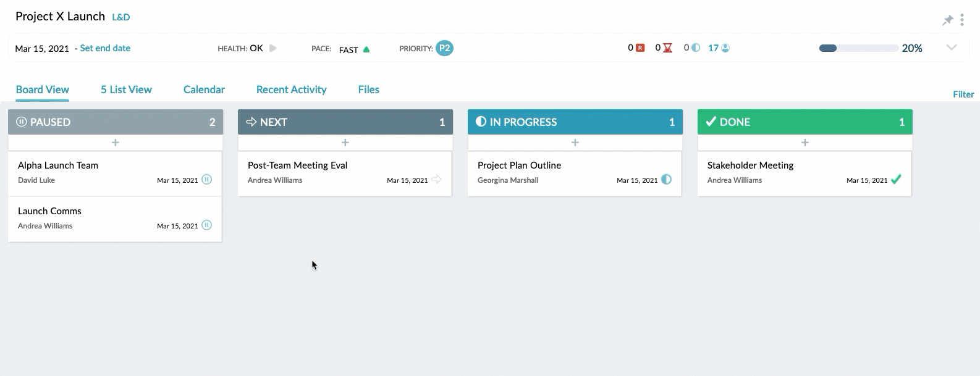Screen dimensions: 980x376
Task: Click the Project X Launch title
Action: click(x=60, y=17)
